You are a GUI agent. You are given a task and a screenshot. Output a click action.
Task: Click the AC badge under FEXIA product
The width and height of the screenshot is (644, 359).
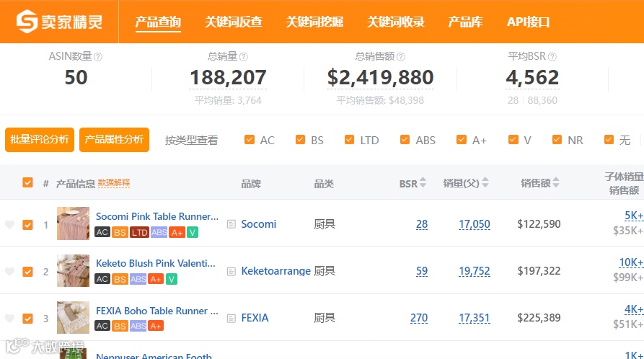click(x=102, y=326)
